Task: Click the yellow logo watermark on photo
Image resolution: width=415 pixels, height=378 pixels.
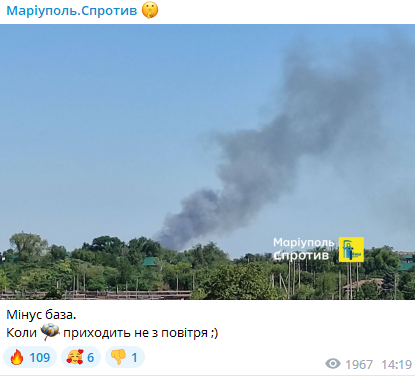Action: [x=351, y=250]
